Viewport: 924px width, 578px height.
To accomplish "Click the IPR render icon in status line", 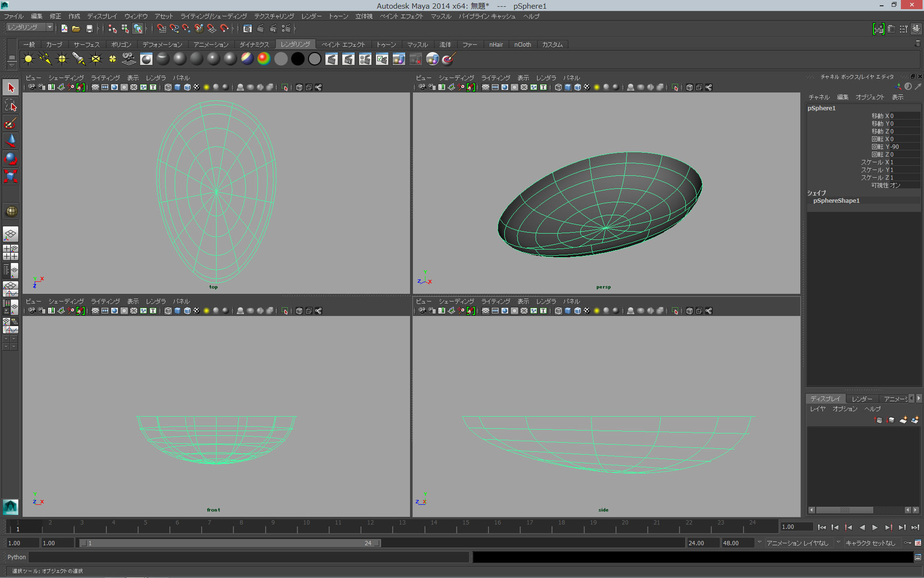I will pyautogui.click(x=273, y=29).
